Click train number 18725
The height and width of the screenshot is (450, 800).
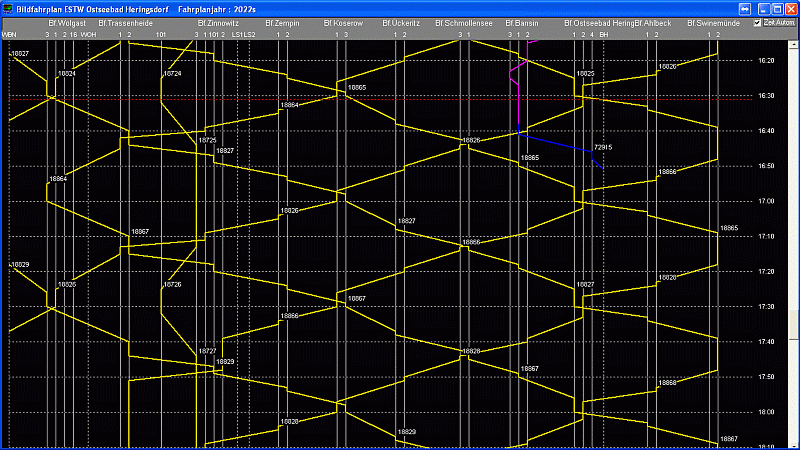point(208,140)
